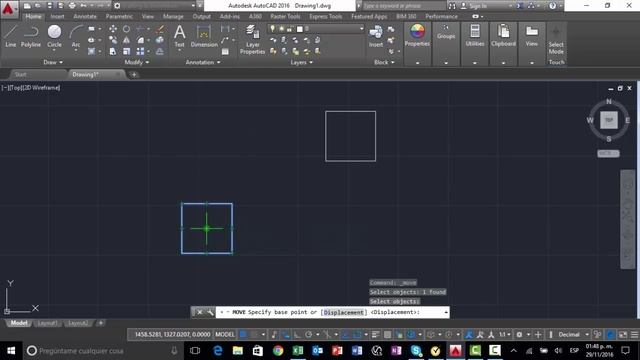Viewport: 640px width, 360px height.
Task: Select the Dimension tool
Action: point(204,36)
